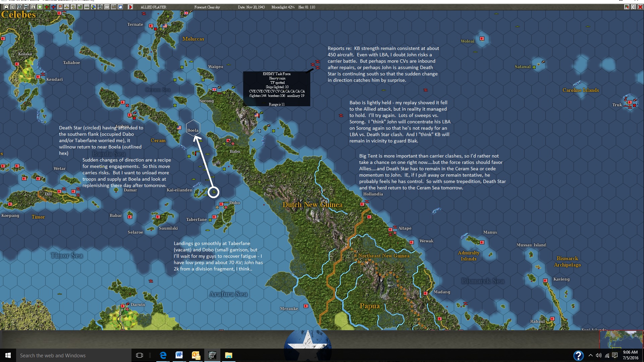Click the C icon at top right
Viewport: 644px width, 362px height.
[633, 7]
